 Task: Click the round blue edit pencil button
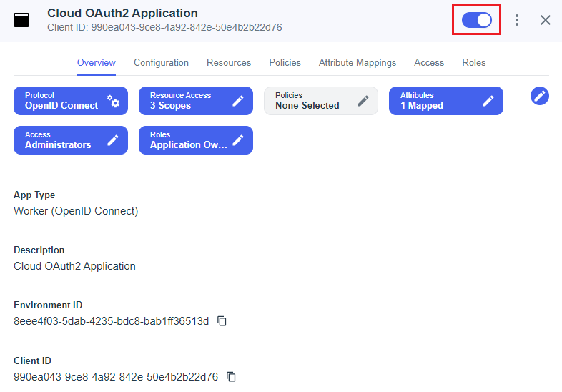(x=540, y=96)
